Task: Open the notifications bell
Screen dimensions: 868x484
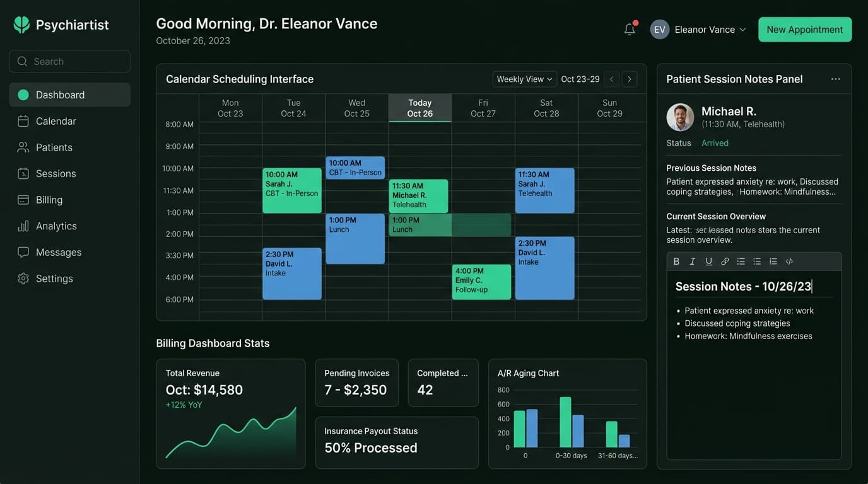Action: (630, 29)
